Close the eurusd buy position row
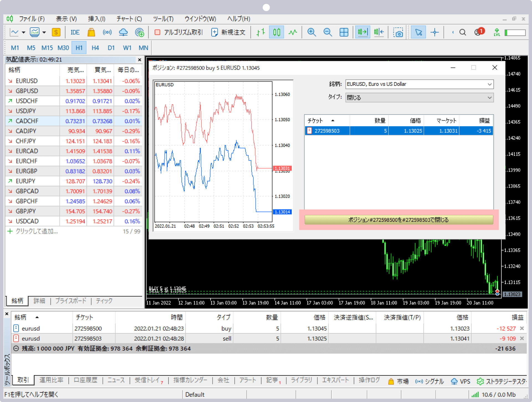This screenshot has height=402, width=532. click(522, 329)
